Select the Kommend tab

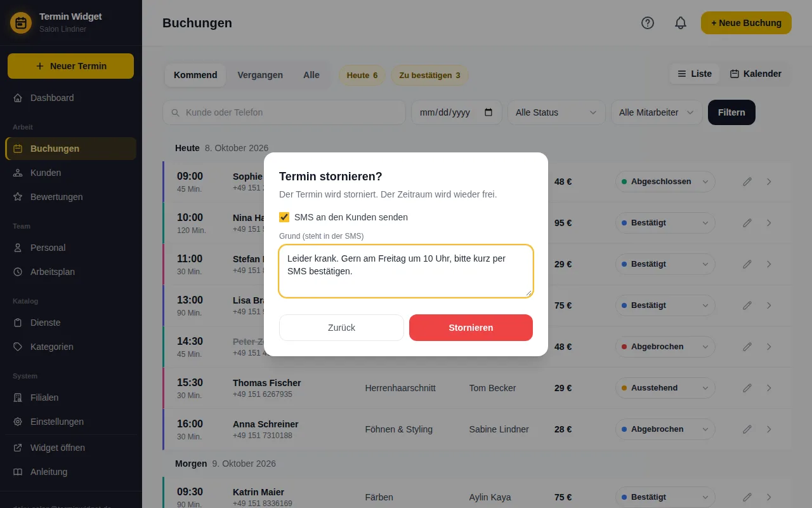(x=195, y=75)
